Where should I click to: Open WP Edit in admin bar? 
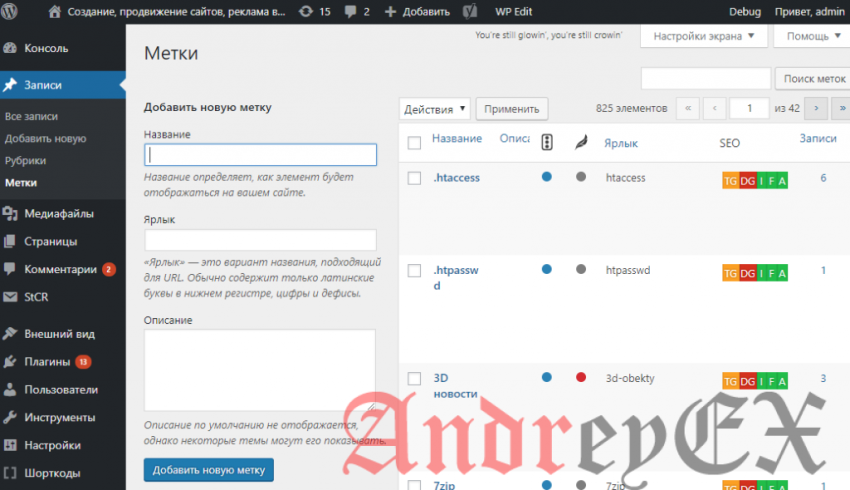(x=513, y=11)
